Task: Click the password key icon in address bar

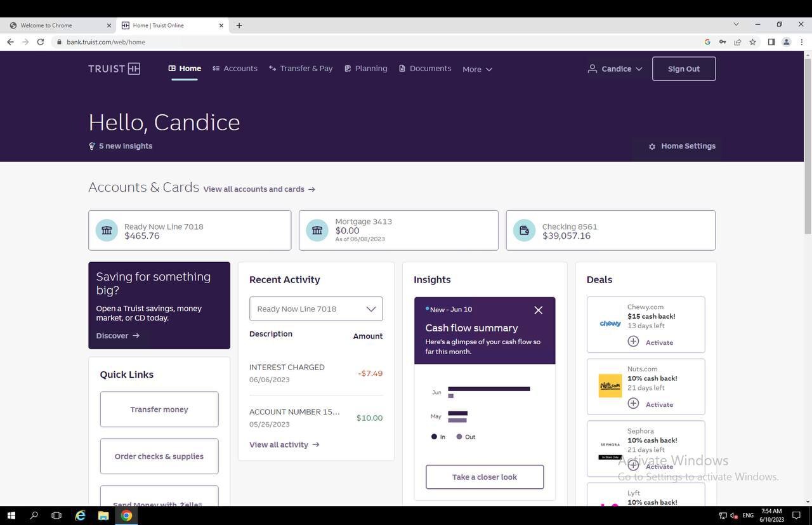Action: [x=723, y=42]
